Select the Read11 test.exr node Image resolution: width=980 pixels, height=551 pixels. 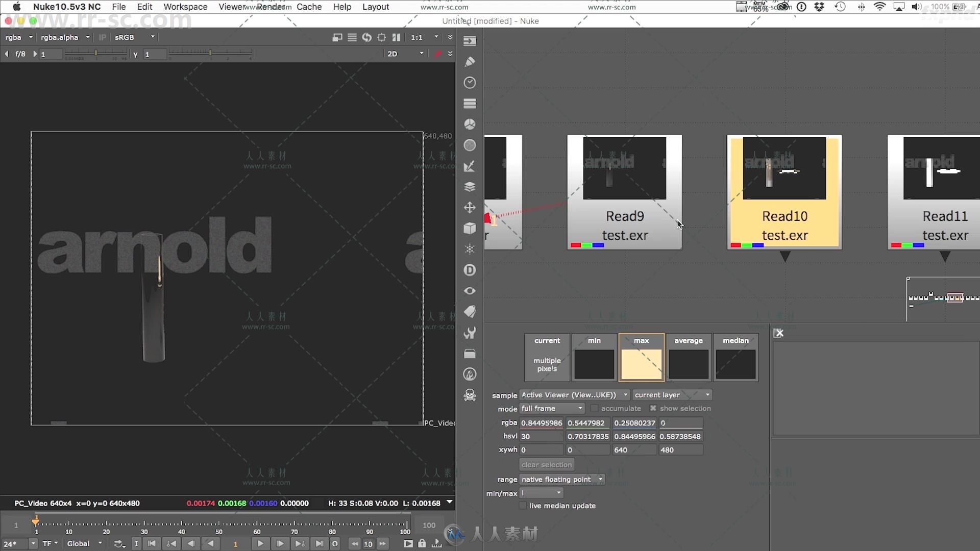934,192
